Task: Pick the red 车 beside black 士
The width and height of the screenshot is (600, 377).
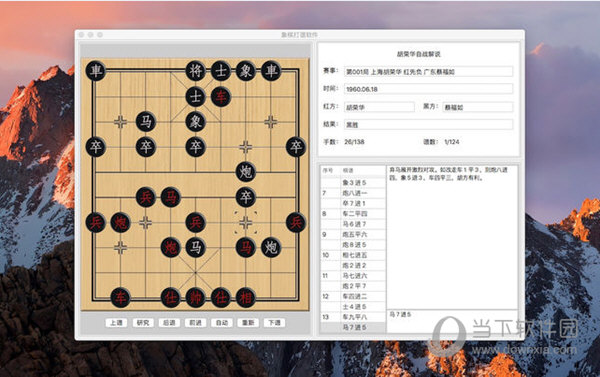Action: click(x=221, y=96)
